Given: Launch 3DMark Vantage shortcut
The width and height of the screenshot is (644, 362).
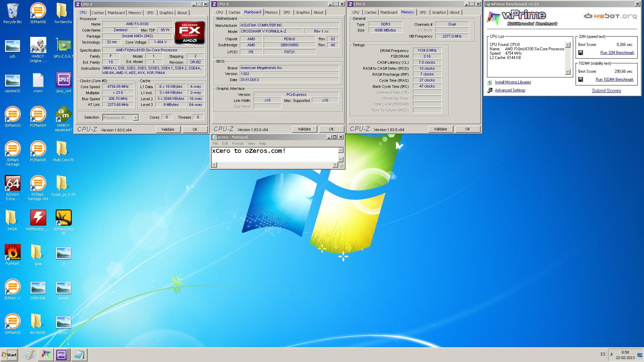Looking at the screenshot, I should pyautogui.click(x=12, y=154).
